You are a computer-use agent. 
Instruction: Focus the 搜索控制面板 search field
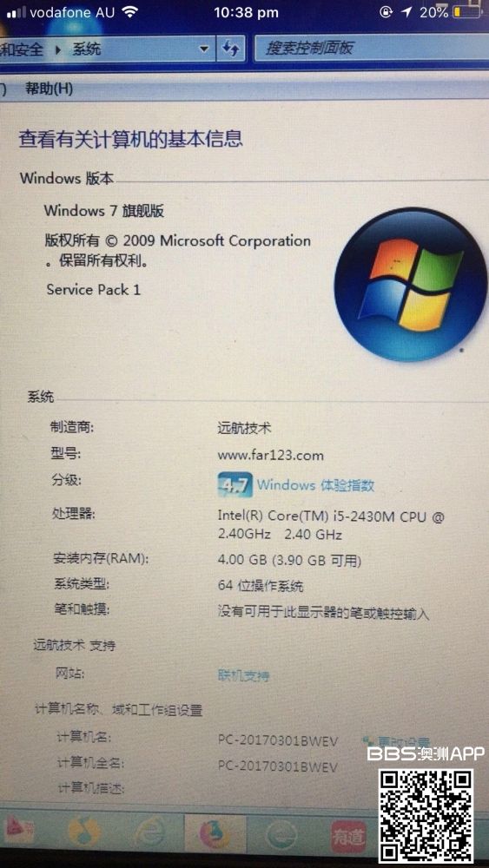click(371, 49)
